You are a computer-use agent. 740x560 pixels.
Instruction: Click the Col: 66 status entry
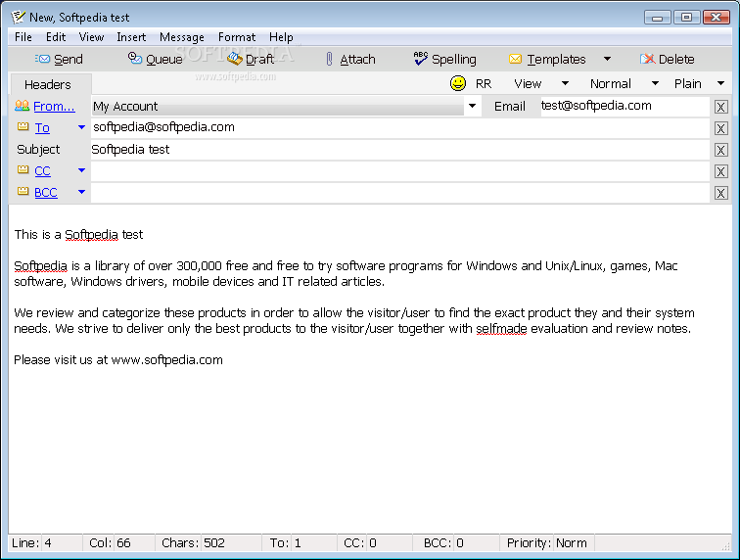click(x=110, y=543)
